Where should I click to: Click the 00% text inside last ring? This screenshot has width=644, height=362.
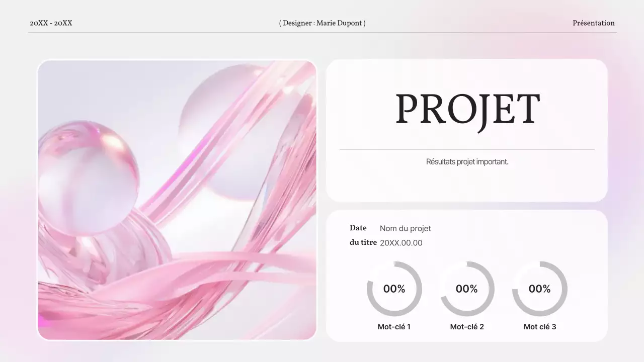(539, 289)
